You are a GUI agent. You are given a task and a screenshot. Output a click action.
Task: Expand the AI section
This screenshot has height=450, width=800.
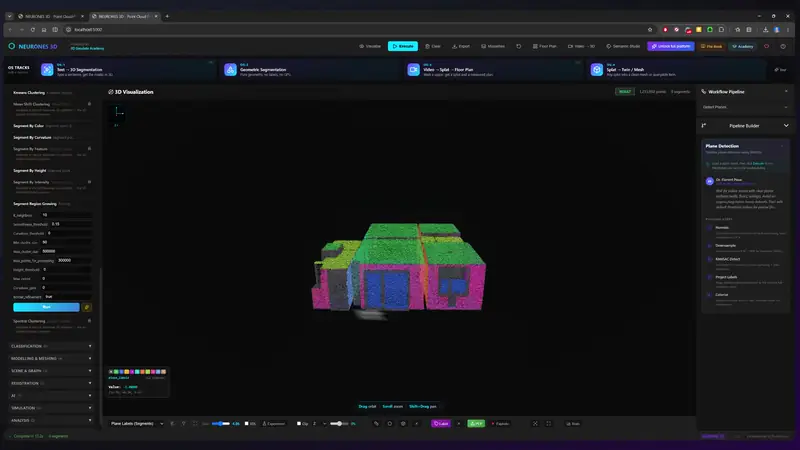point(51,395)
